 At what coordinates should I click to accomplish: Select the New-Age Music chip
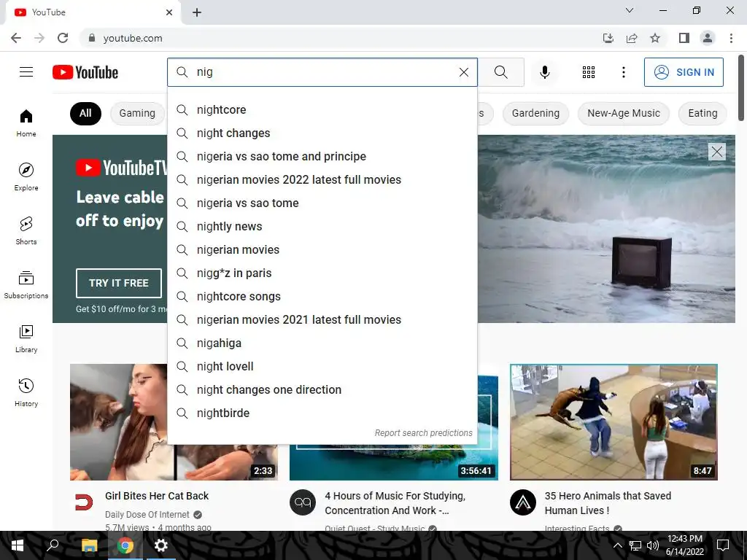click(624, 113)
